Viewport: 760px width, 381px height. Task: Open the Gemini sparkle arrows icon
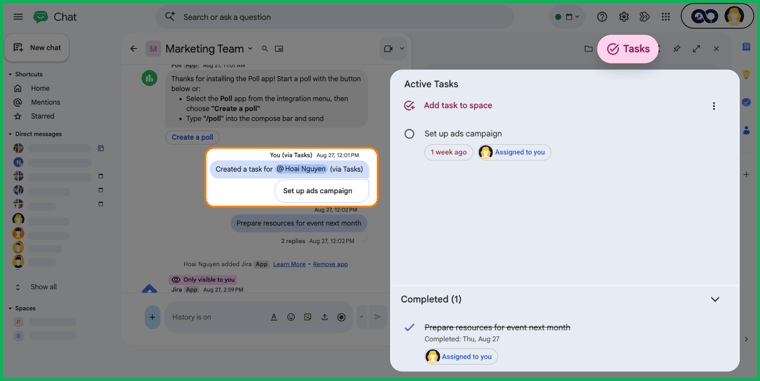coord(644,17)
